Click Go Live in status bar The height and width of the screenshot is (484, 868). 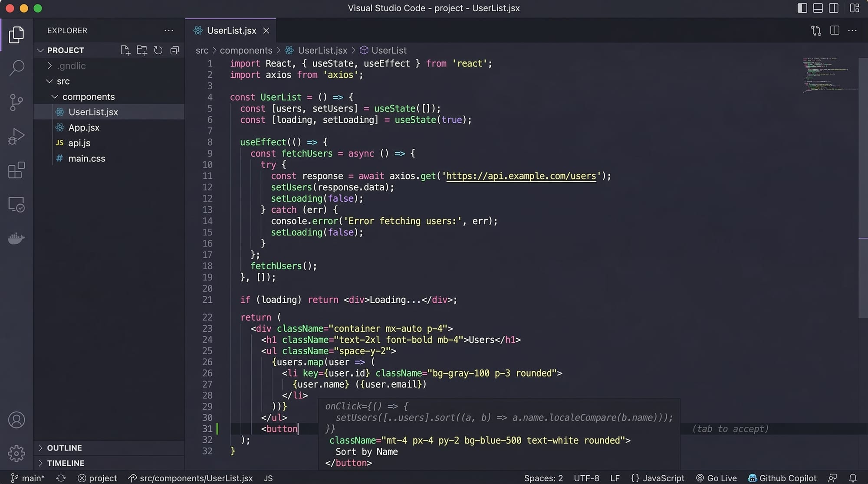coord(716,478)
